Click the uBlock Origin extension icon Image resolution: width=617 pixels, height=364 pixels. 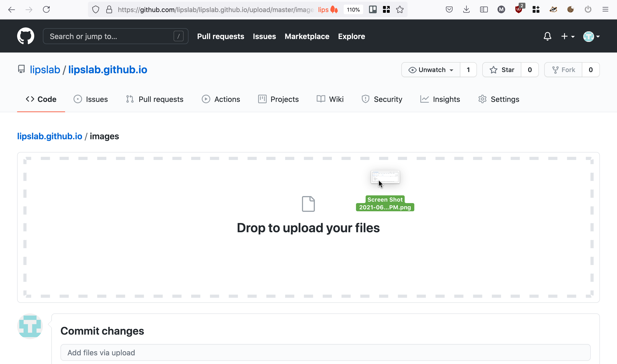tap(519, 10)
